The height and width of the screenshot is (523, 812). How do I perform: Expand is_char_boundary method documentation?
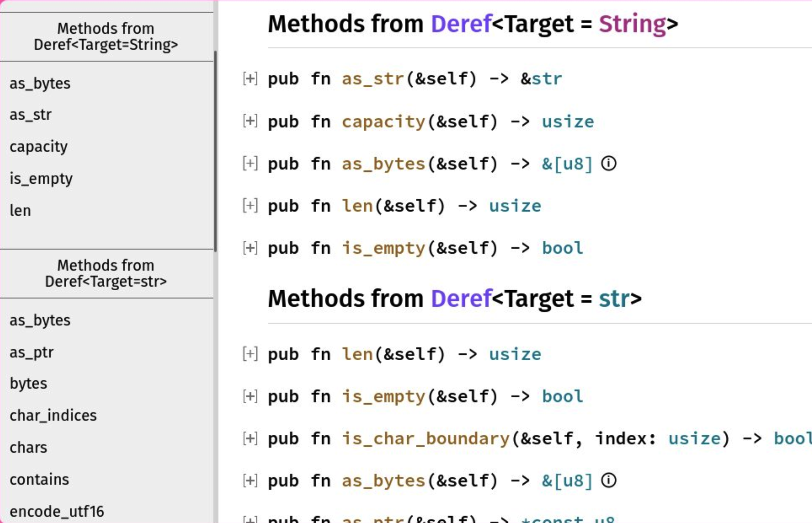tap(250, 438)
